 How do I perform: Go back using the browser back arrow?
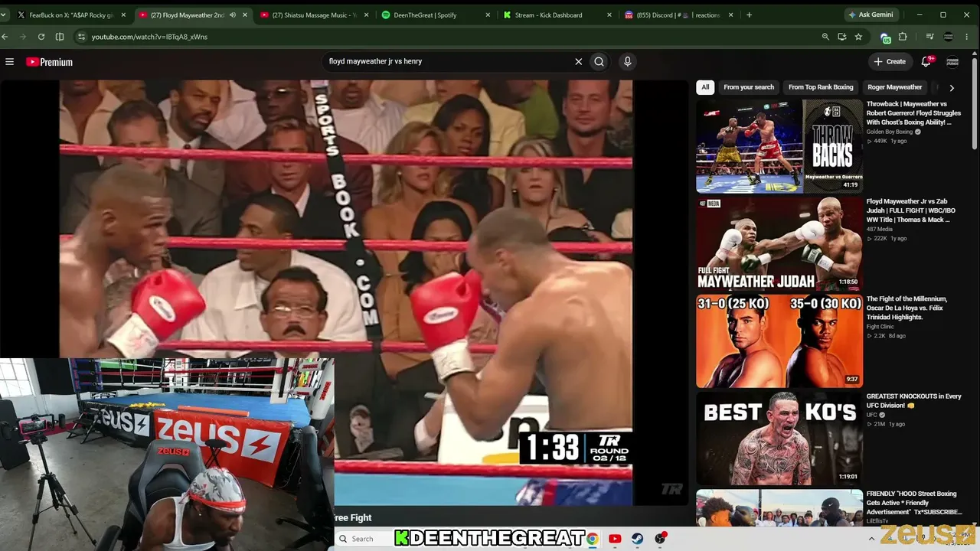click(5, 37)
